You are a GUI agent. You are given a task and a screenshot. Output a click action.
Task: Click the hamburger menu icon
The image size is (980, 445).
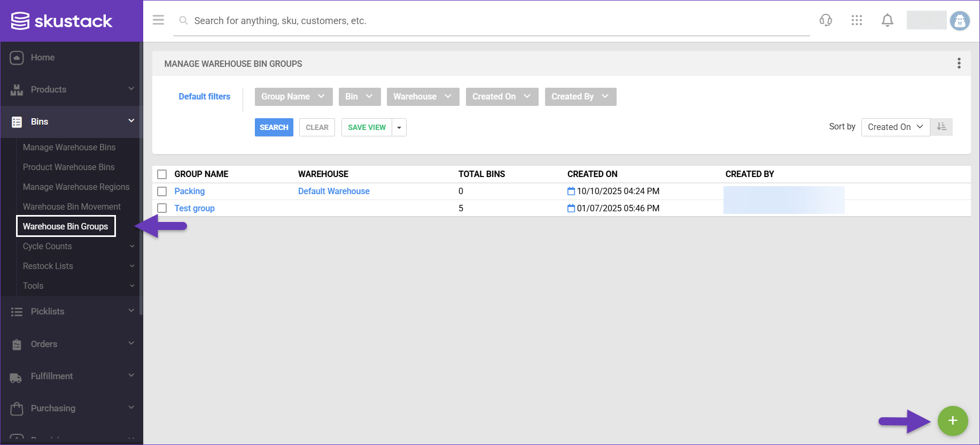[x=158, y=20]
